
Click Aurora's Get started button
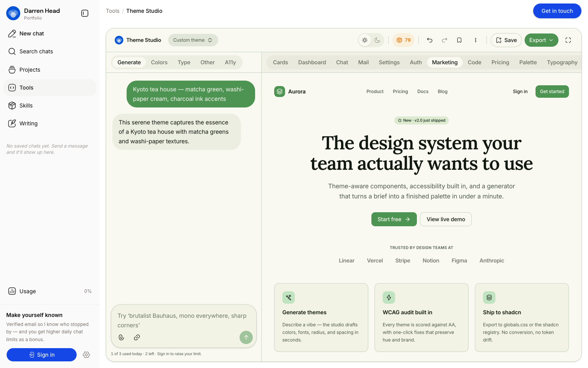(x=552, y=92)
